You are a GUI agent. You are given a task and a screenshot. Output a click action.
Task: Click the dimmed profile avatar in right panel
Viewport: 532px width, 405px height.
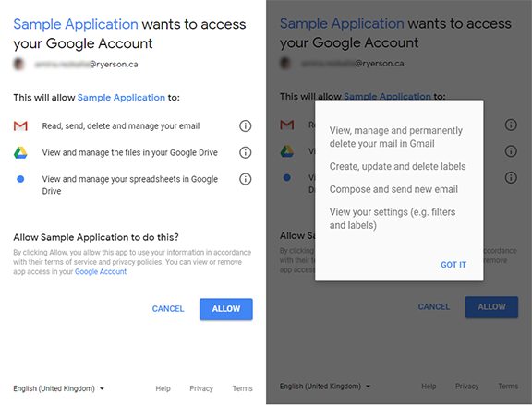pos(285,63)
